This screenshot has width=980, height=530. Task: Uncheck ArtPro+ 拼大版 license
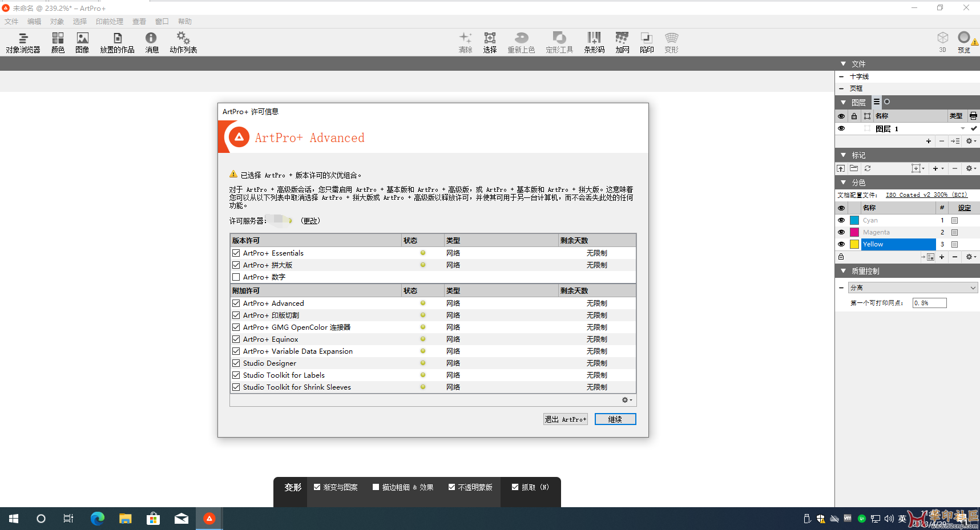tap(236, 265)
